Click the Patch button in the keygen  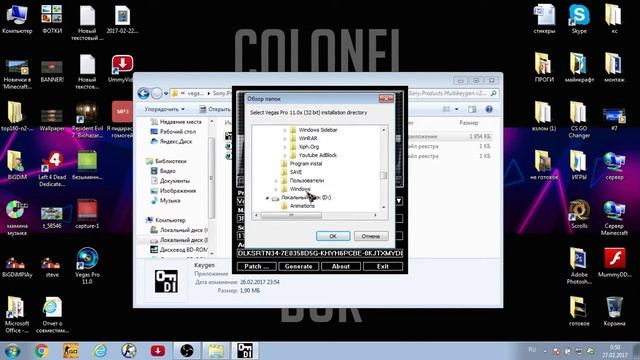pyautogui.click(x=256, y=267)
